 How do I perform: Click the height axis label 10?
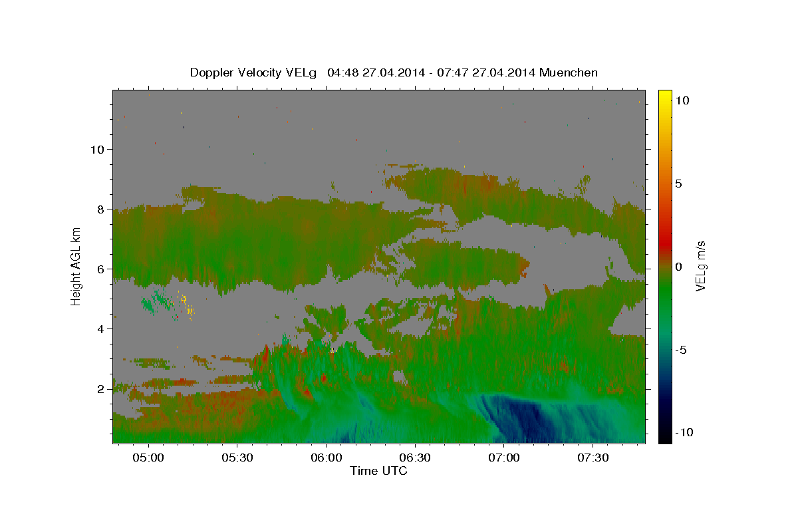98,149
